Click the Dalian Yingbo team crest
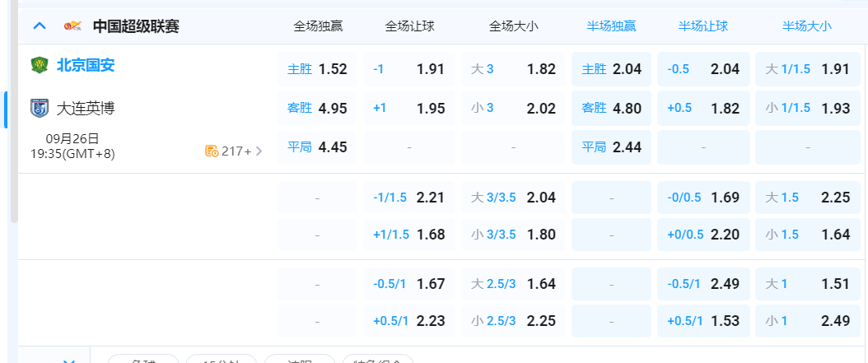Image resolution: width=868 pixels, height=363 pixels. (x=40, y=108)
